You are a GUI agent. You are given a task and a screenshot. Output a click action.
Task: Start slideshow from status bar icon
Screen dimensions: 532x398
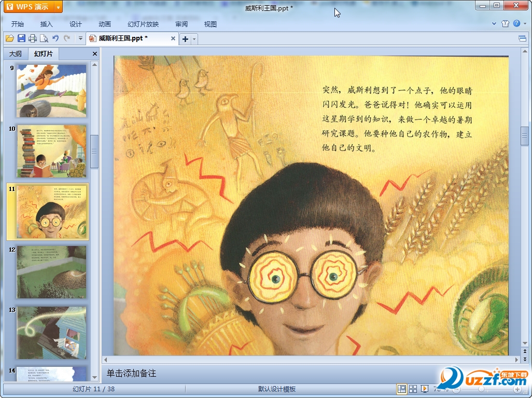(x=425, y=389)
